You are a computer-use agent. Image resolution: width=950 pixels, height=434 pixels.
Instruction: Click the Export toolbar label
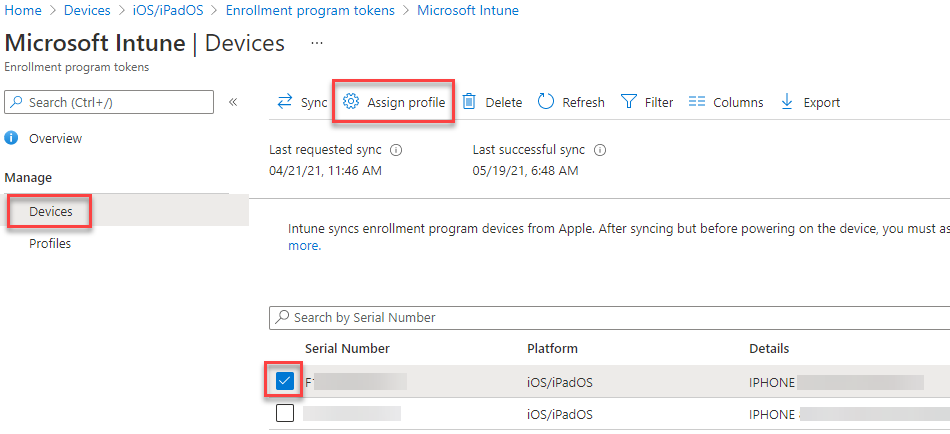pyautogui.click(x=822, y=102)
